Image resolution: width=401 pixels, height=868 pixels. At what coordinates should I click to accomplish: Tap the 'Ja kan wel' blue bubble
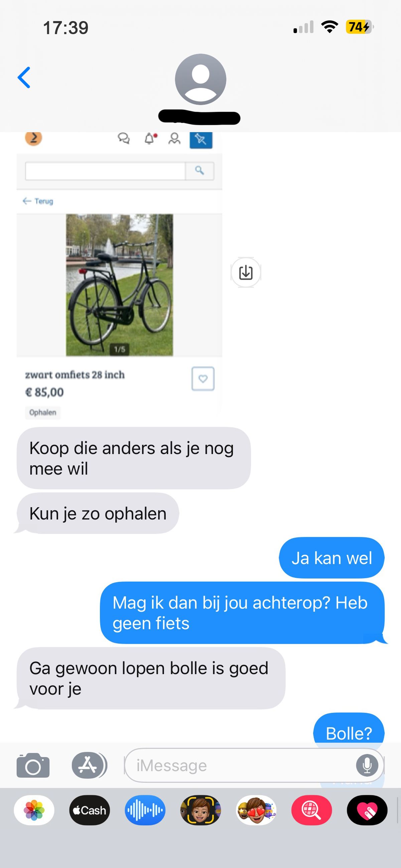(x=331, y=557)
